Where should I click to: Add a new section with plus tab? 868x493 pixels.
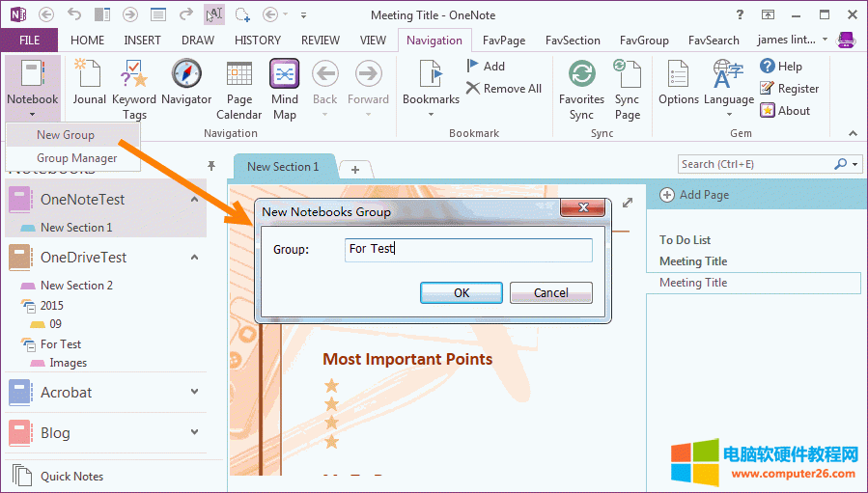[x=355, y=169]
